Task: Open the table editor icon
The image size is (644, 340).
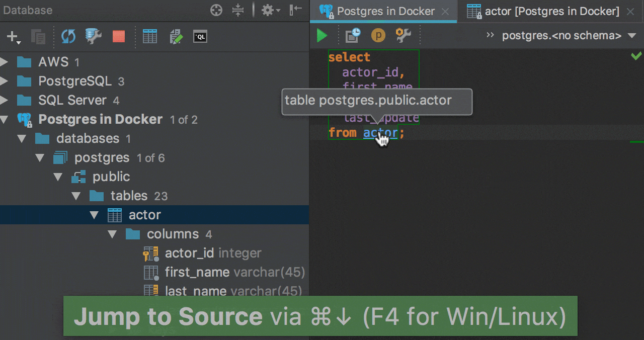Action: (150, 37)
